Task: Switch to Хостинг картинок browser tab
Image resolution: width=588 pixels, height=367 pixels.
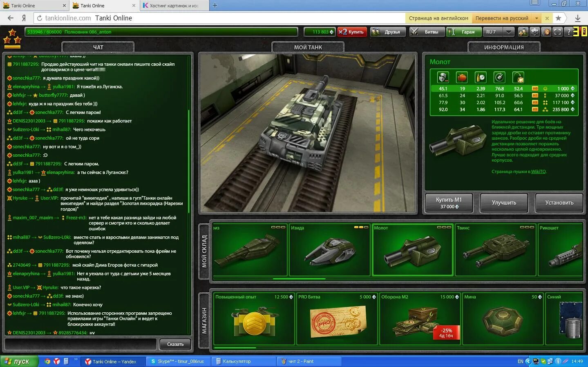Action: (174, 6)
